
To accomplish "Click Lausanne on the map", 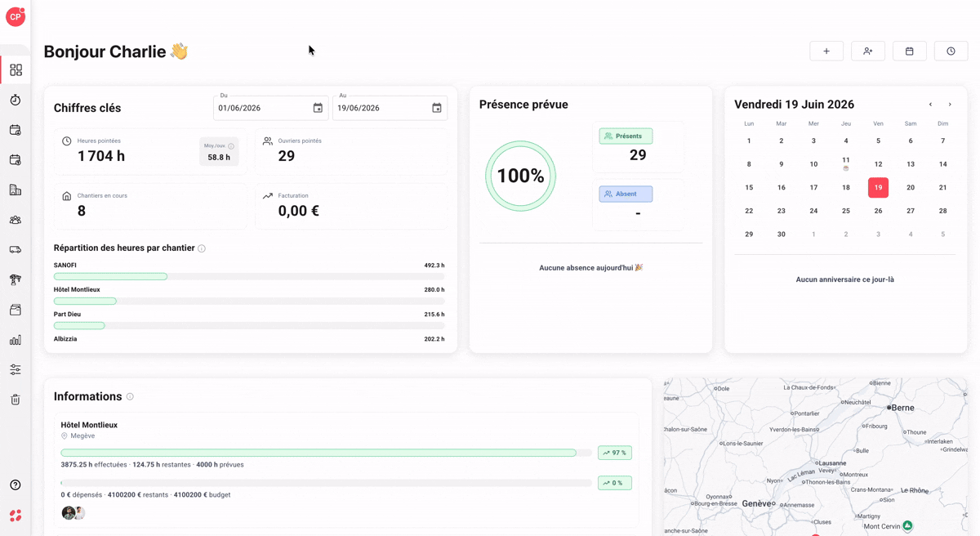I will tap(832, 463).
